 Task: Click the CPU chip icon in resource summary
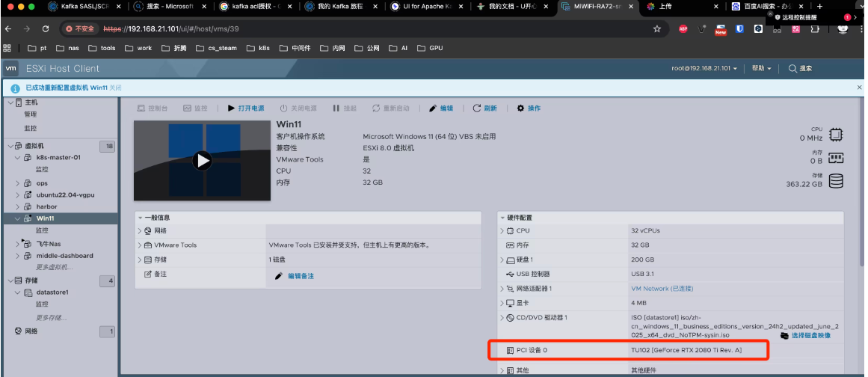point(836,135)
